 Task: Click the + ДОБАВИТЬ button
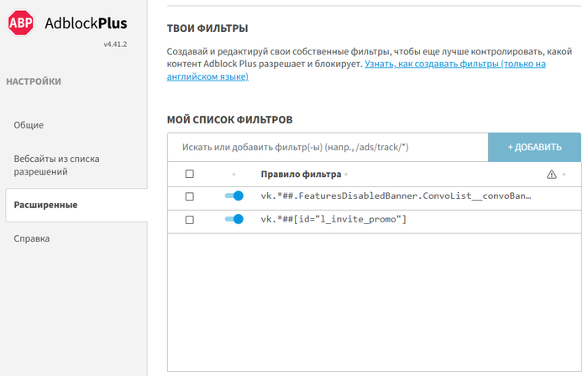click(534, 147)
